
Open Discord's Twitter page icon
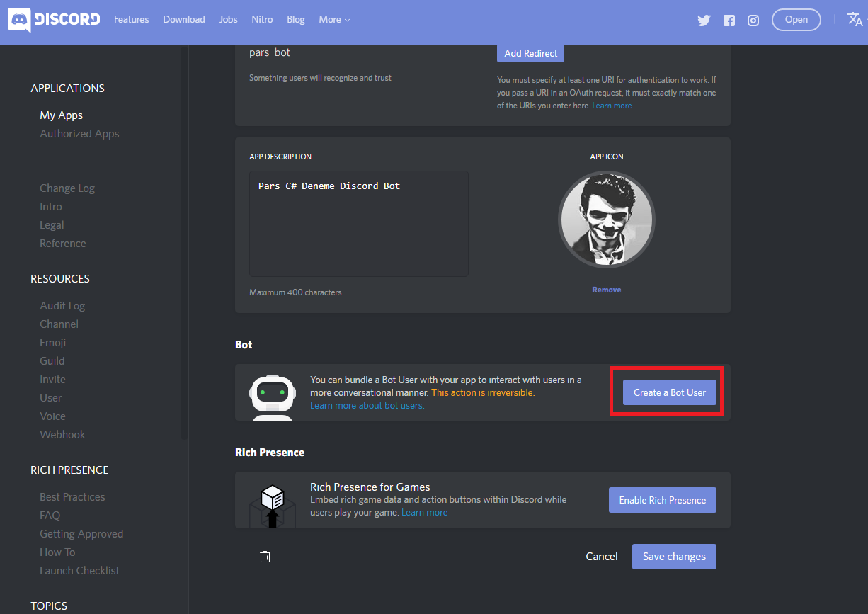click(704, 20)
